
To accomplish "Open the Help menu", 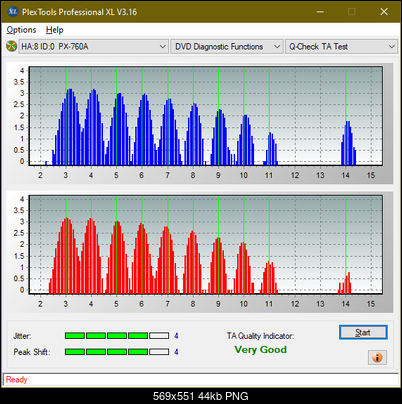I will tap(55, 30).
